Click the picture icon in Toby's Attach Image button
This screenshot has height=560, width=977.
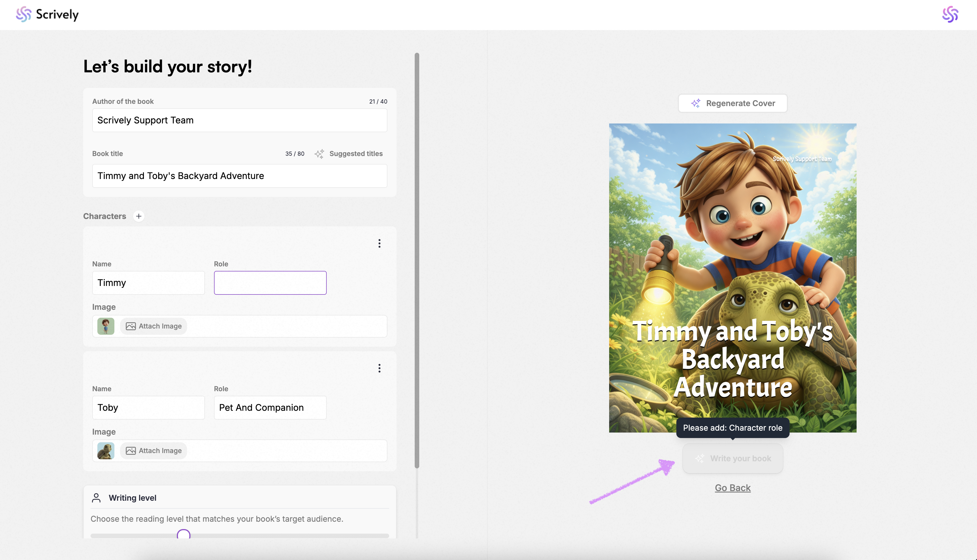point(131,451)
